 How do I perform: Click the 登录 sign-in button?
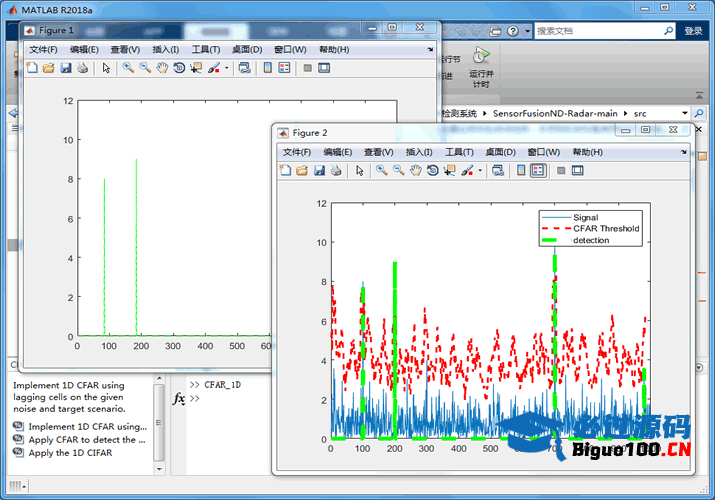pos(693,31)
